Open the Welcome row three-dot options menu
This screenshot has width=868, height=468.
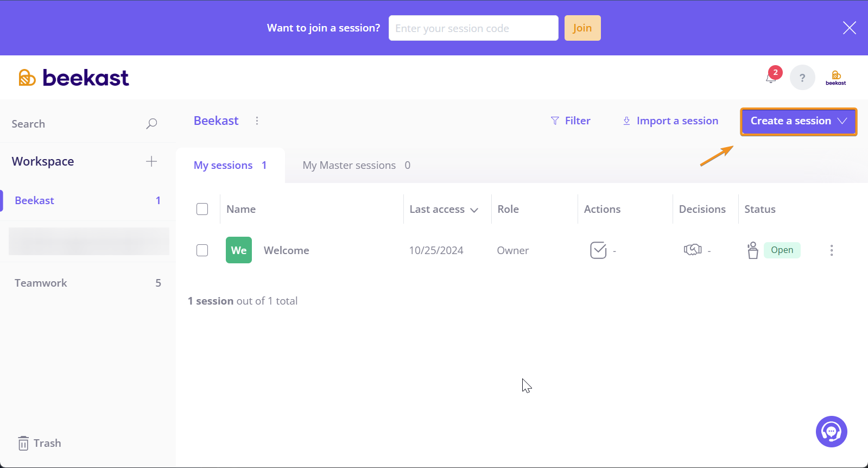832,250
